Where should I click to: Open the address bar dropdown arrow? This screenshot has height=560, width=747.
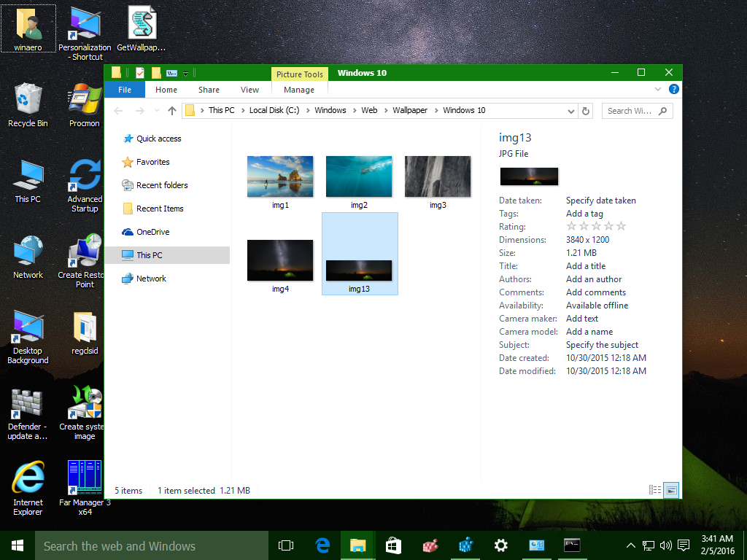pyautogui.click(x=571, y=110)
